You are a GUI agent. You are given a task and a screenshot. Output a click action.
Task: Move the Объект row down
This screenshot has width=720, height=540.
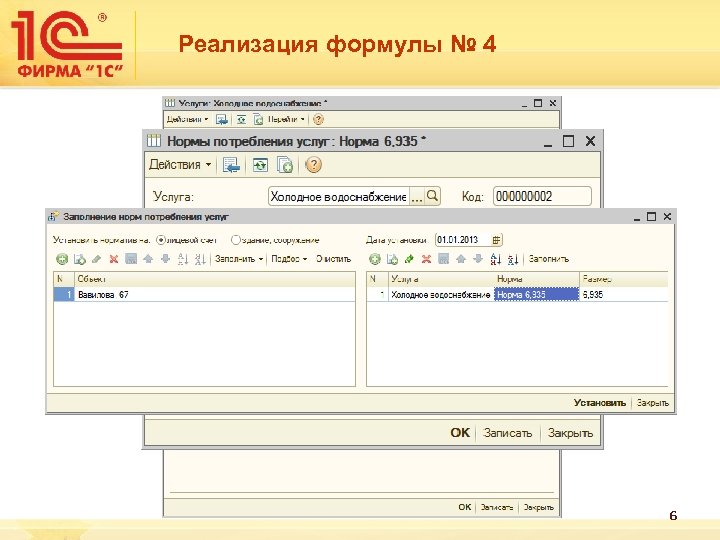(x=165, y=259)
